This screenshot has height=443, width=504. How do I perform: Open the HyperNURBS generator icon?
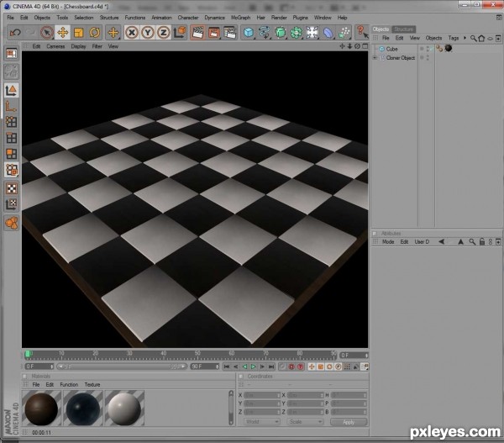[x=281, y=33]
